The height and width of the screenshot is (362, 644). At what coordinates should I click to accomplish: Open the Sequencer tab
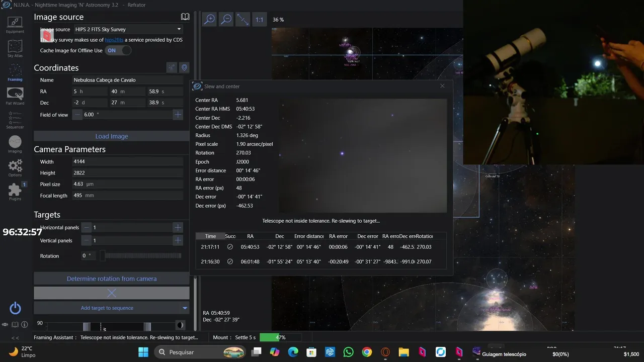pyautogui.click(x=15, y=121)
